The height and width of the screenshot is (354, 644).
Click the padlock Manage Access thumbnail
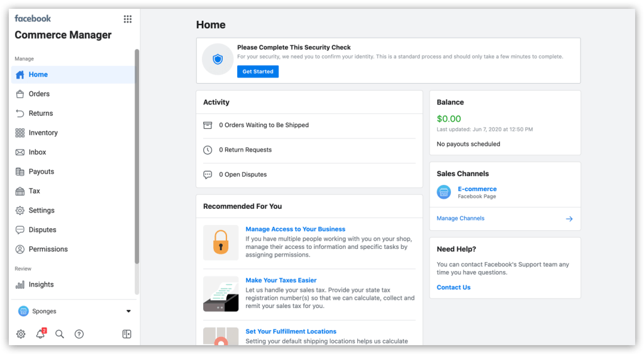tap(221, 242)
